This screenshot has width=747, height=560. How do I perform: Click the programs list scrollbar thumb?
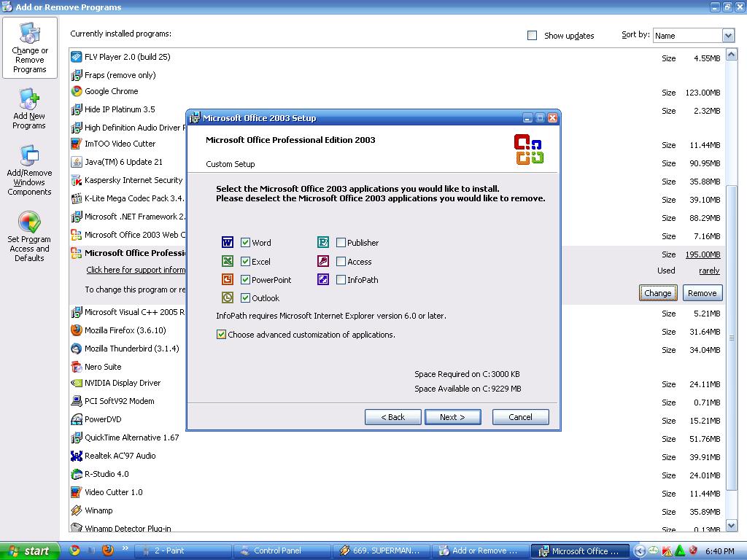(731, 338)
